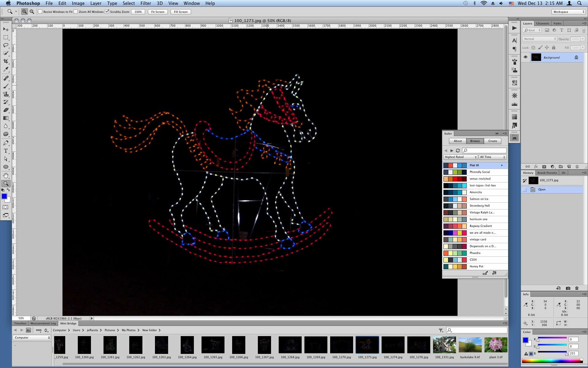Enable Resize Windows to Fit checkbox
This screenshot has width=588, height=368.
coord(40,12)
